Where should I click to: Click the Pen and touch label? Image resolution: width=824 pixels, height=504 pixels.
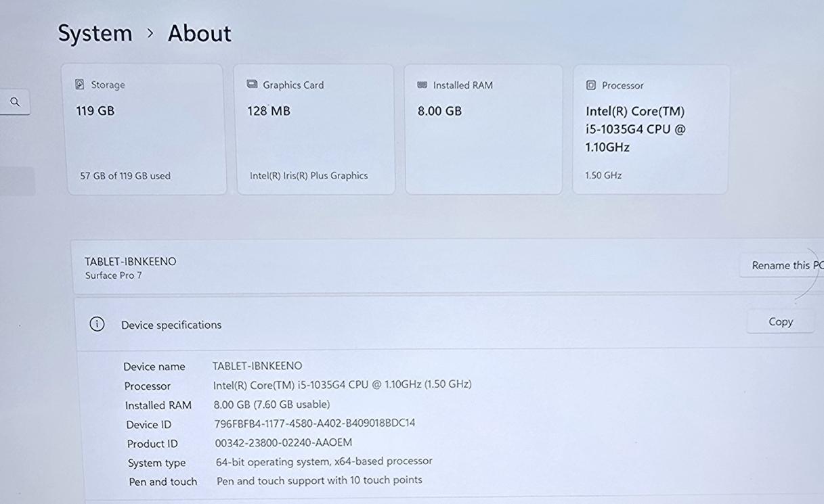[x=163, y=482]
